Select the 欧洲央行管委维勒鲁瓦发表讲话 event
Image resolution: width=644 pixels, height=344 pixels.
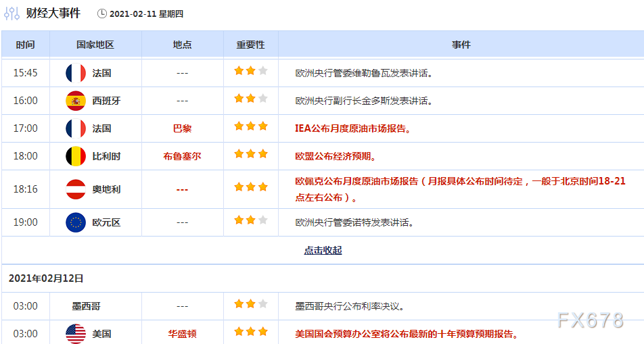tap(363, 73)
